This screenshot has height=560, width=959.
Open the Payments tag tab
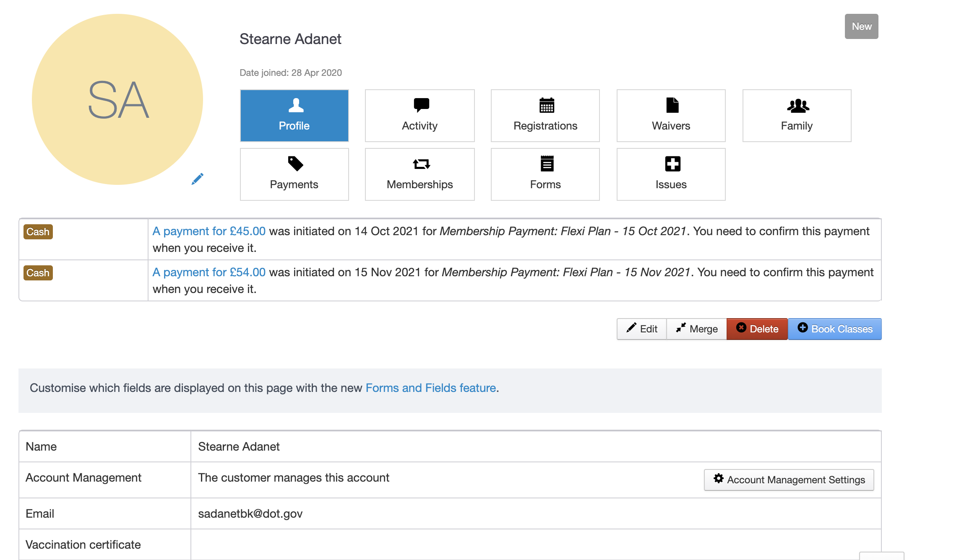pos(294,174)
